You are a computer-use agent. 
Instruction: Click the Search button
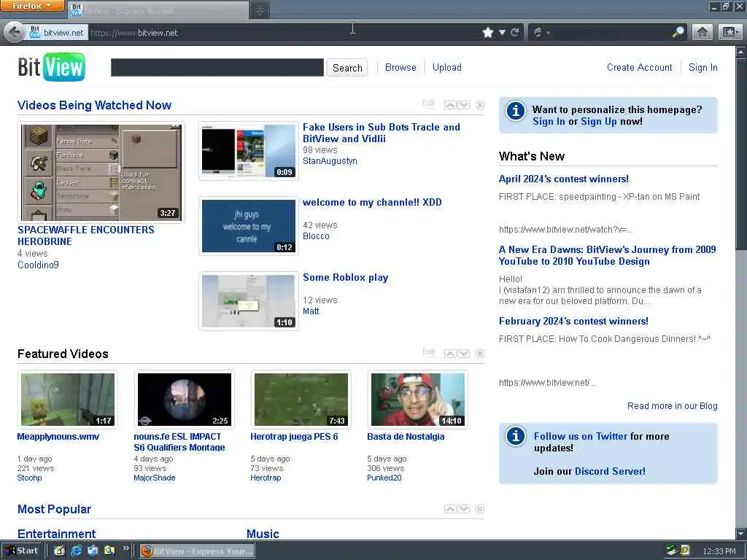point(347,68)
